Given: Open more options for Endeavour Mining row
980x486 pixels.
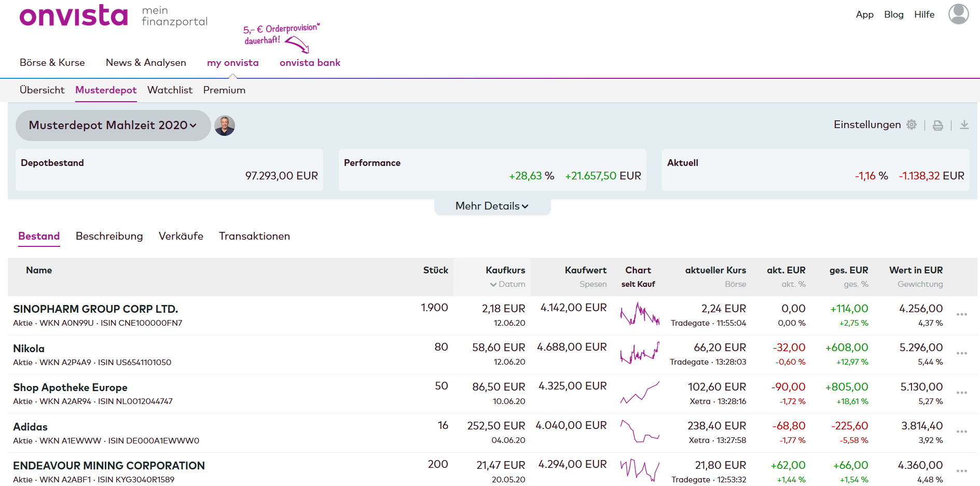Looking at the screenshot, I should (962, 471).
